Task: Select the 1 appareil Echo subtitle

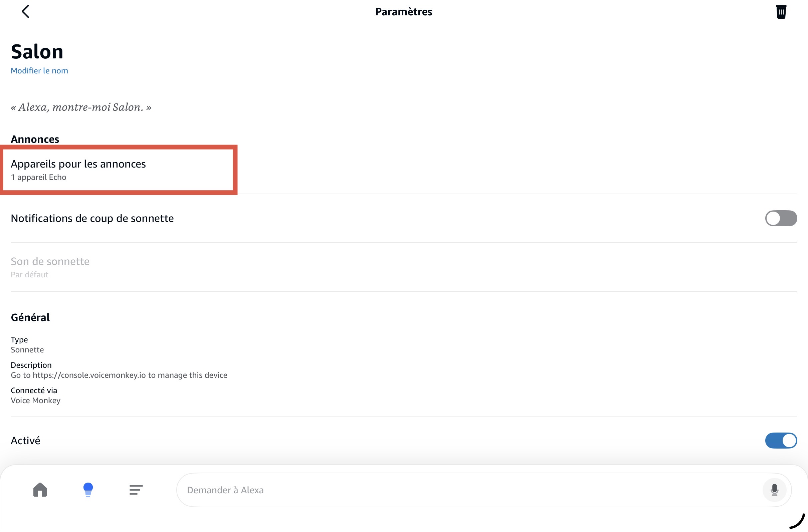Action: (x=38, y=177)
